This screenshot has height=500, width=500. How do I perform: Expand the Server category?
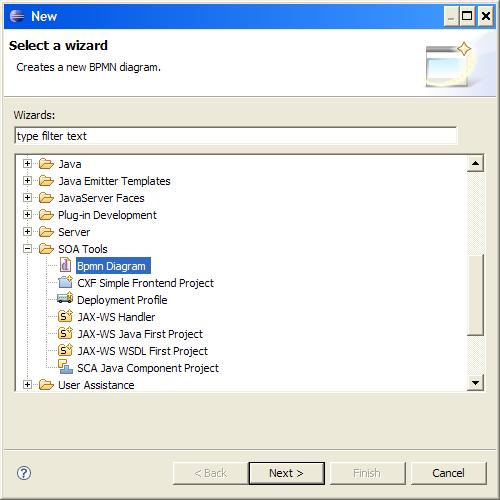27,232
